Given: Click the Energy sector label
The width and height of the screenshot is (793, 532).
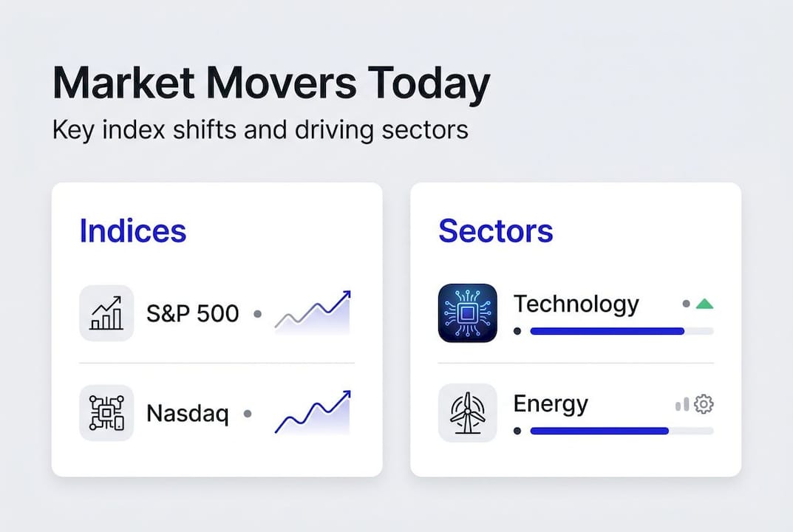Looking at the screenshot, I should 551,404.
